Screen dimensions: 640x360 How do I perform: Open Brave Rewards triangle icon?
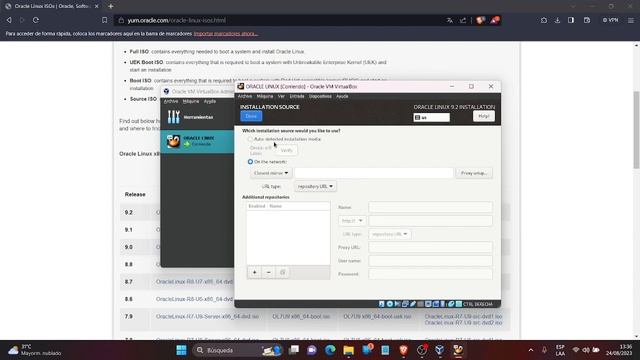pyautogui.click(x=494, y=20)
